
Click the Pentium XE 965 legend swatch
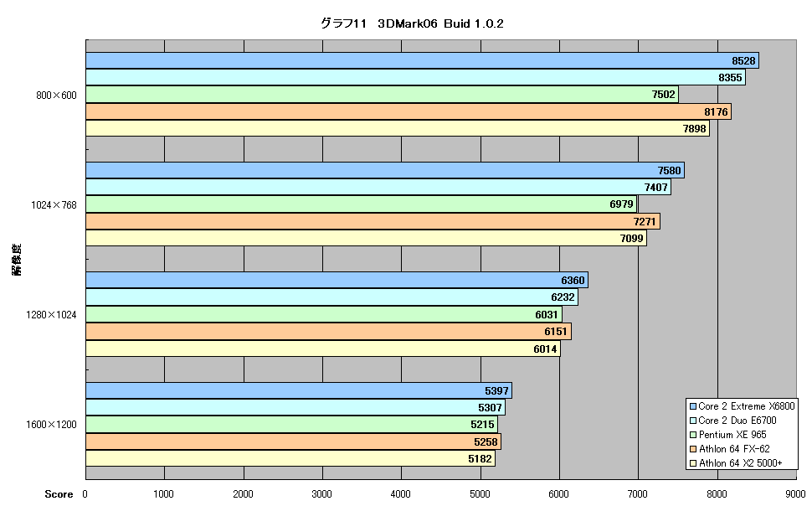693,435
